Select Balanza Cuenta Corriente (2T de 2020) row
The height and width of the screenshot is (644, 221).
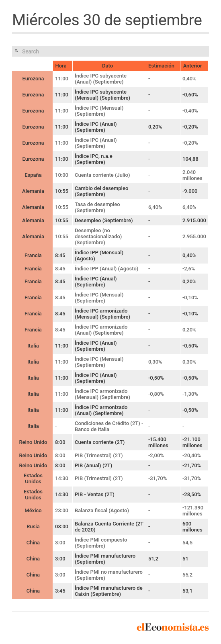coord(110,527)
